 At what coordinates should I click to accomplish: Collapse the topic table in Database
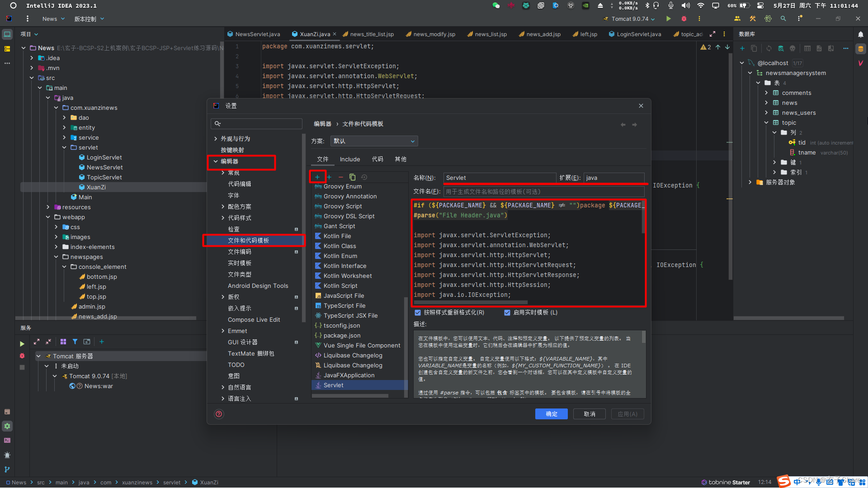766,122
